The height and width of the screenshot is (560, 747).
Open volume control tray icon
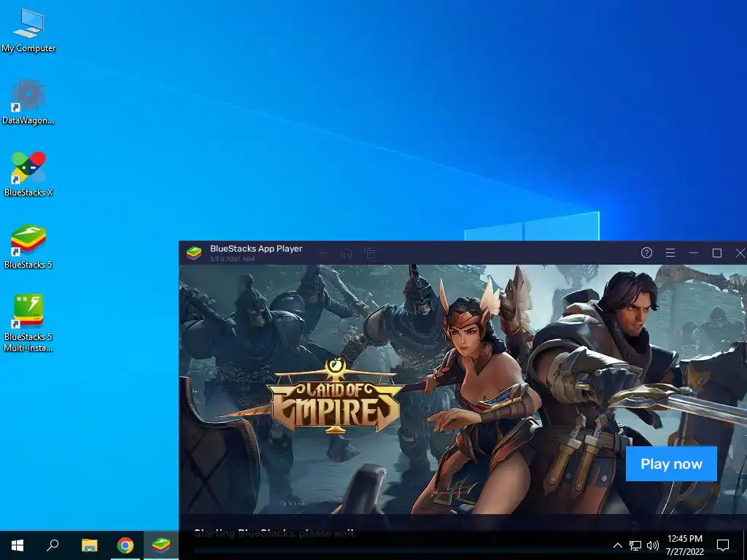(653, 545)
